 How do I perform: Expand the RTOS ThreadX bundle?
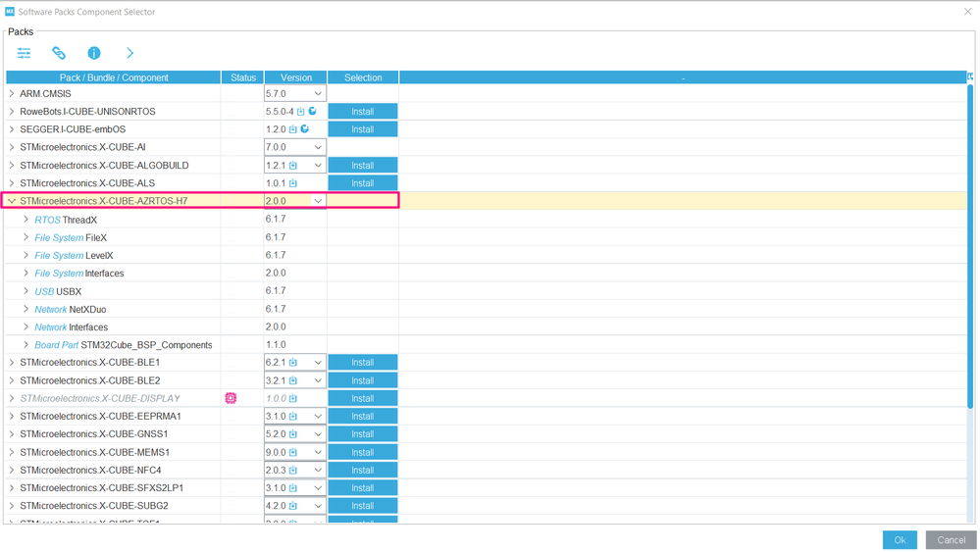click(26, 220)
